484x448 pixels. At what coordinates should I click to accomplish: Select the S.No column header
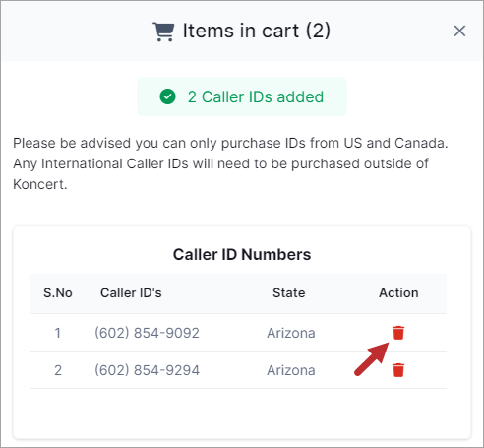click(x=58, y=293)
